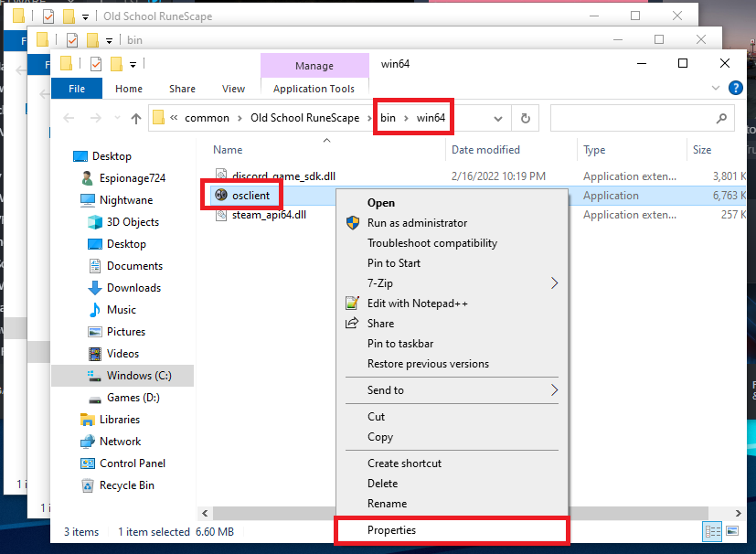Click Old School RuneScape breadcrumb segment

304,118
